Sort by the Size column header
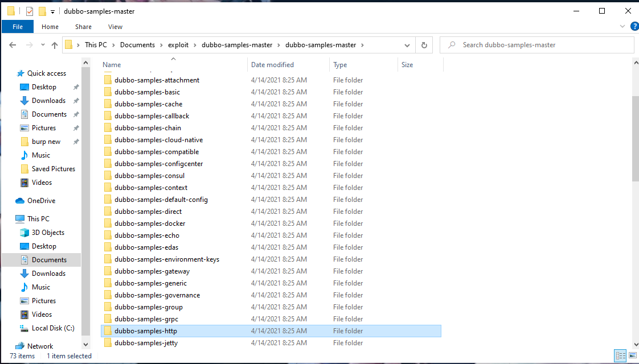Screen dimensions: 639x364 (407, 65)
